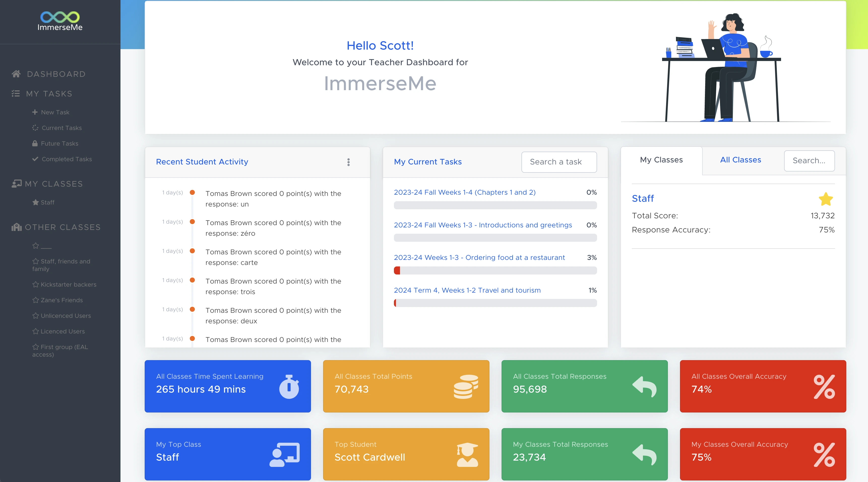The width and height of the screenshot is (868, 482).
Task: Open Staff, friends and family class
Action: tap(61, 265)
